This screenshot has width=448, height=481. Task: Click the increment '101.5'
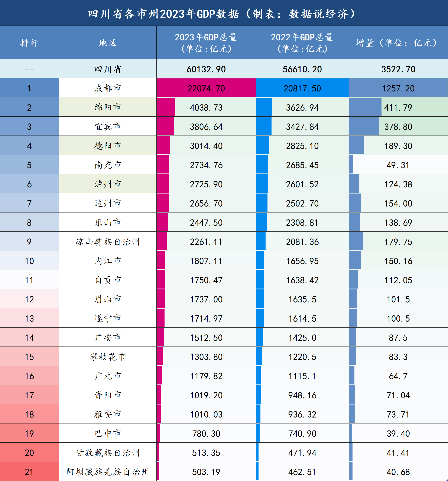(x=398, y=299)
